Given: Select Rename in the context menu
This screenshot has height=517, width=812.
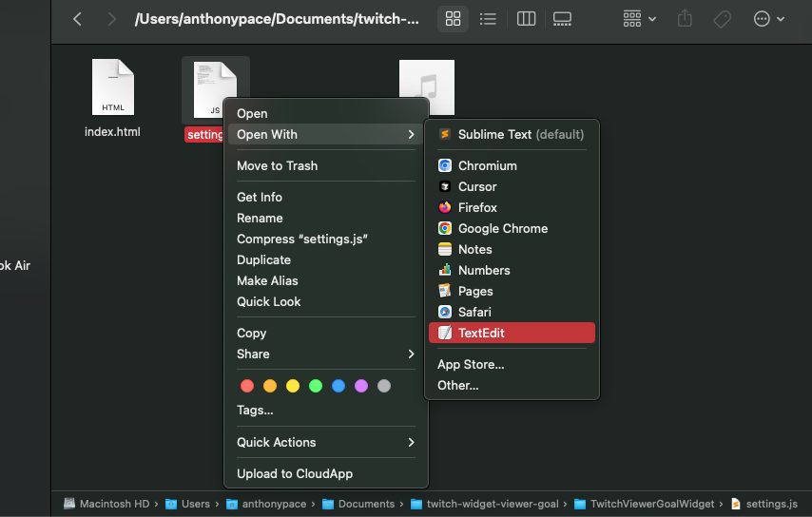Looking at the screenshot, I should point(260,218).
